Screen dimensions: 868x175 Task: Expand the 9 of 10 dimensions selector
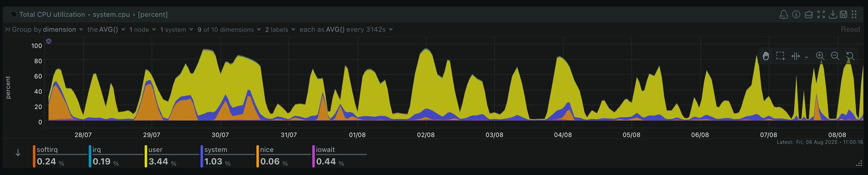tap(229, 30)
